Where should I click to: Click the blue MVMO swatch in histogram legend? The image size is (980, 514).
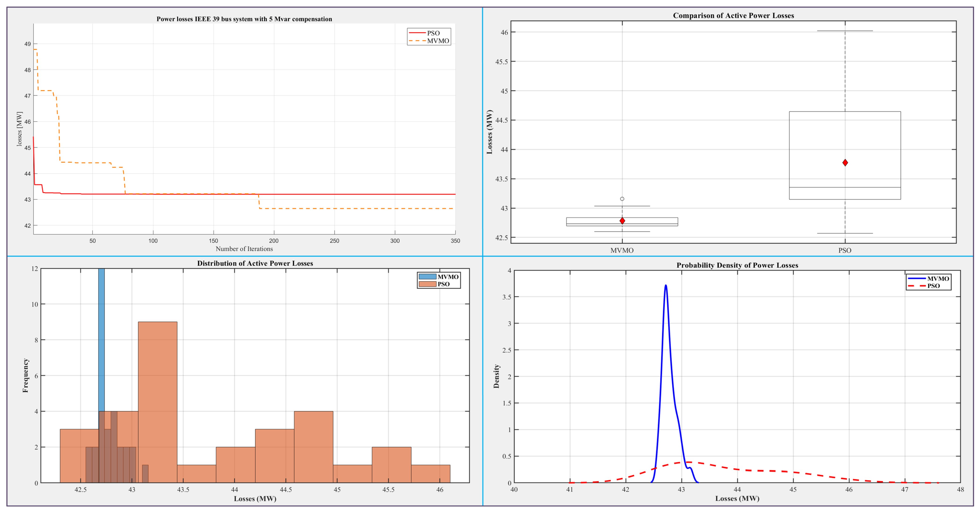pos(427,277)
